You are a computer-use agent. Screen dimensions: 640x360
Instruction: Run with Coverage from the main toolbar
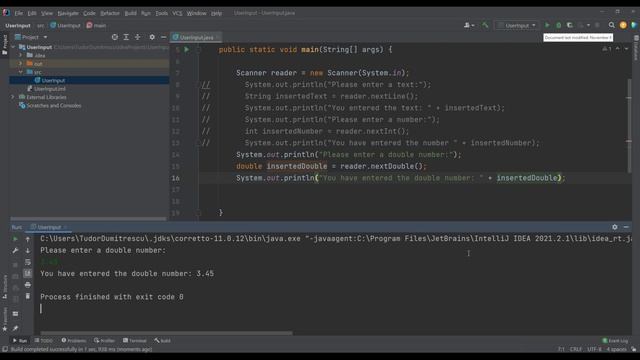570,25
